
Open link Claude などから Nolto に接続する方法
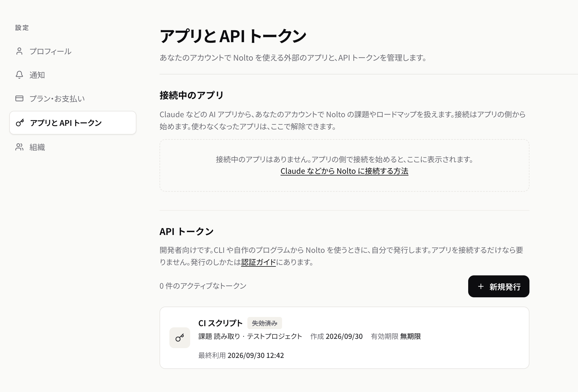344,171
